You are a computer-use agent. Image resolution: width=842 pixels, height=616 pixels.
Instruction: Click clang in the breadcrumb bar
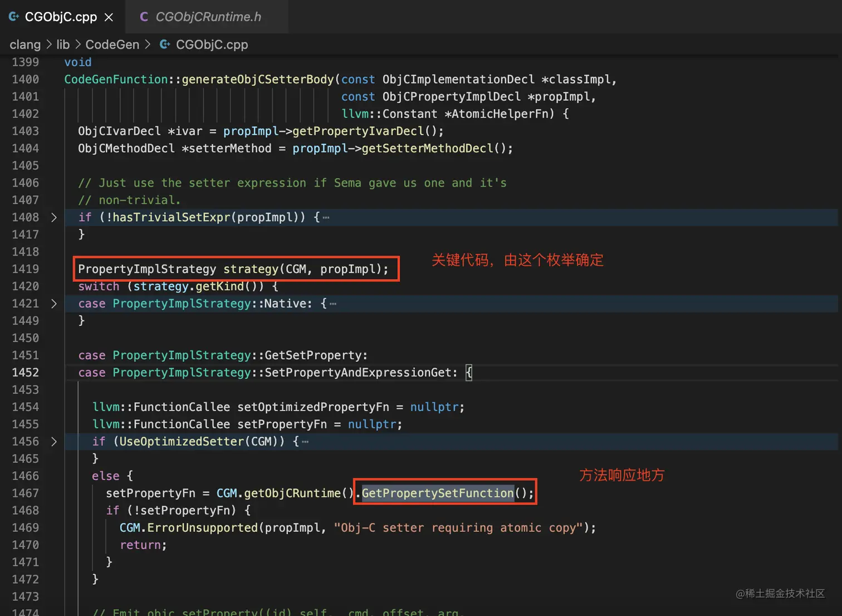pyautogui.click(x=25, y=44)
